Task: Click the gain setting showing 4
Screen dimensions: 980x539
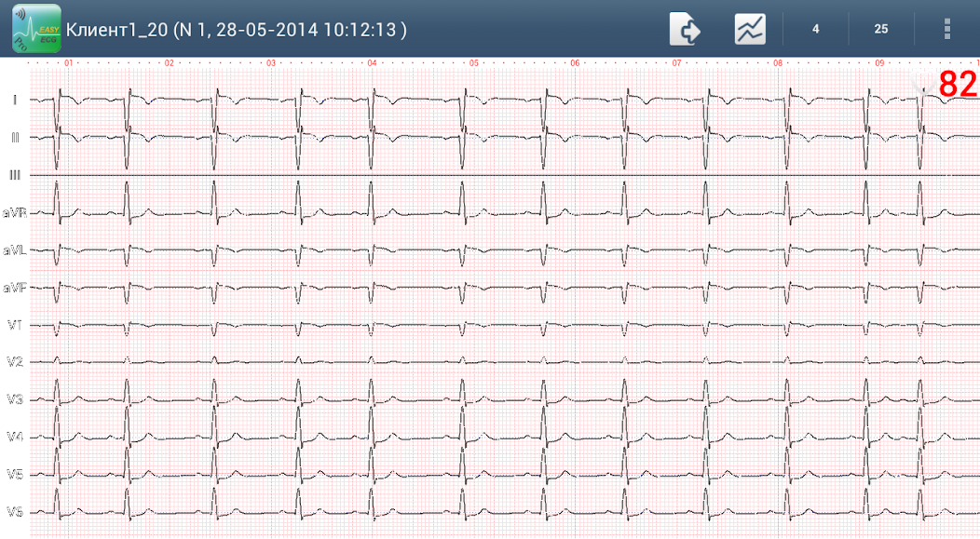Action: point(815,29)
